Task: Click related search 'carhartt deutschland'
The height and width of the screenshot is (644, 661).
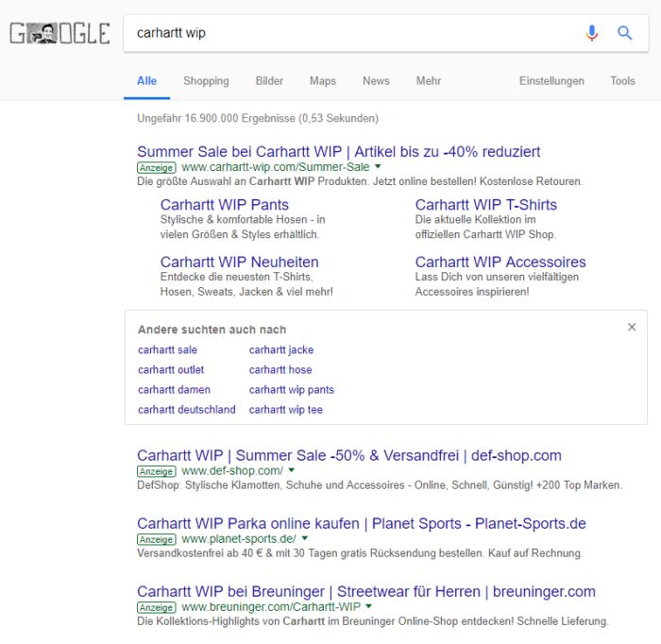Action: pos(187,409)
